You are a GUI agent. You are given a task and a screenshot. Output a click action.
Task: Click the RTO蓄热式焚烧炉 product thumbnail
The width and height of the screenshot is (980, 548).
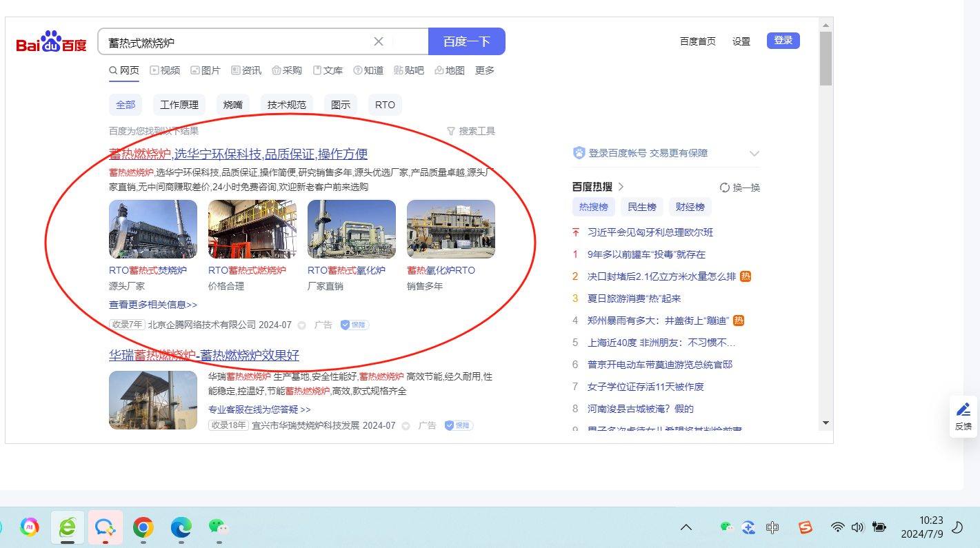pyautogui.click(x=153, y=230)
